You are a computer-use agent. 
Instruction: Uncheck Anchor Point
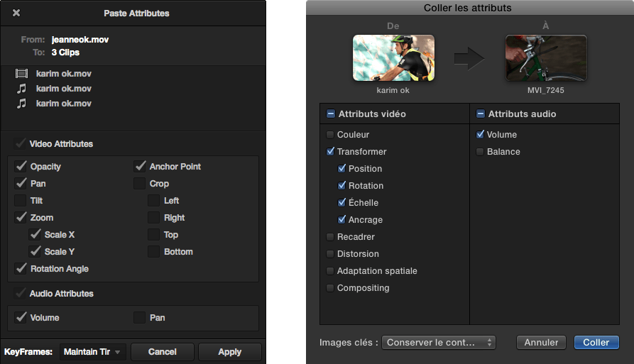point(140,167)
